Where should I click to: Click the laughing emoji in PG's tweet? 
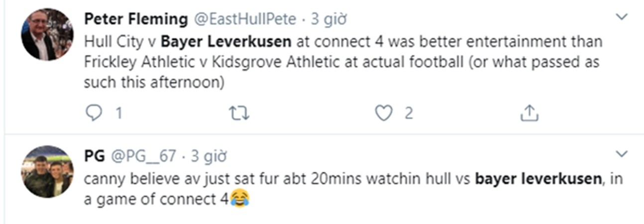click(240, 199)
